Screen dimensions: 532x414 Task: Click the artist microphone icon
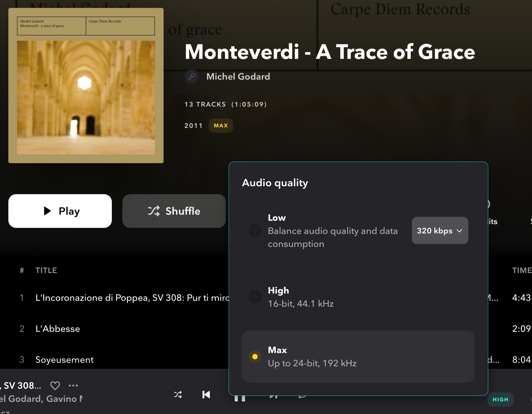click(192, 77)
